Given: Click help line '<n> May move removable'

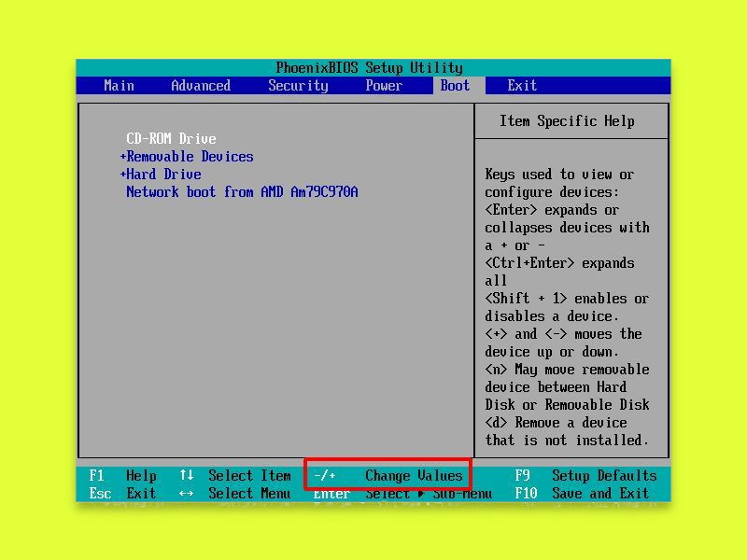Looking at the screenshot, I should [567, 370].
